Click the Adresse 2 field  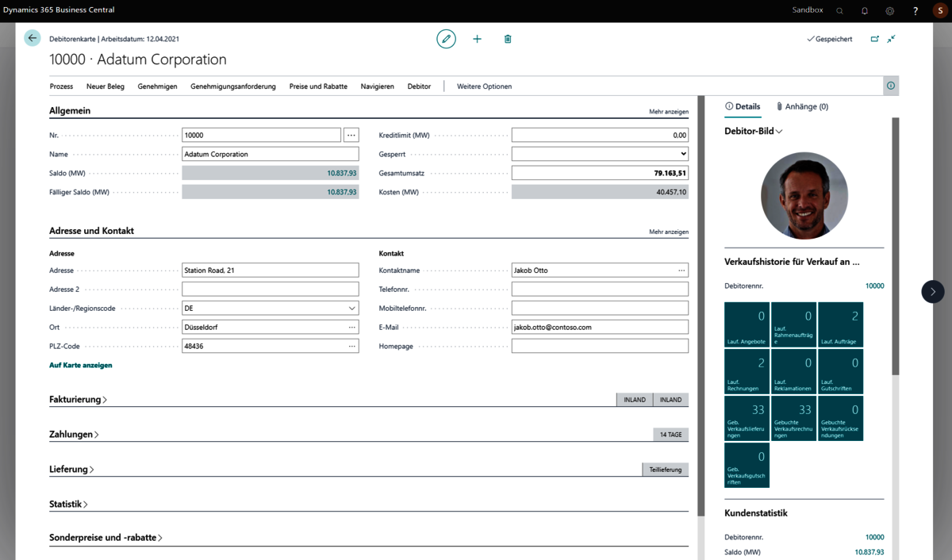pyautogui.click(x=271, y=290)
